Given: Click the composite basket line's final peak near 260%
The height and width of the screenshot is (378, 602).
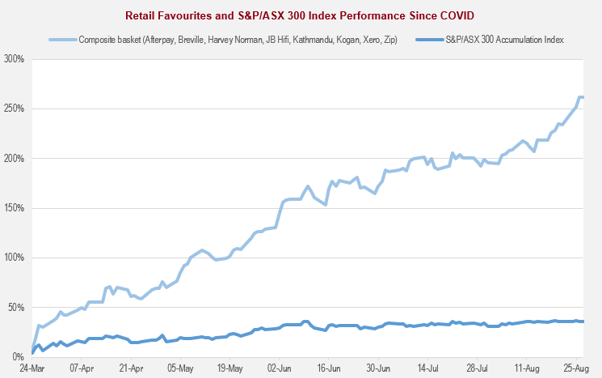Looking at the screenshot, I should 580,97.
